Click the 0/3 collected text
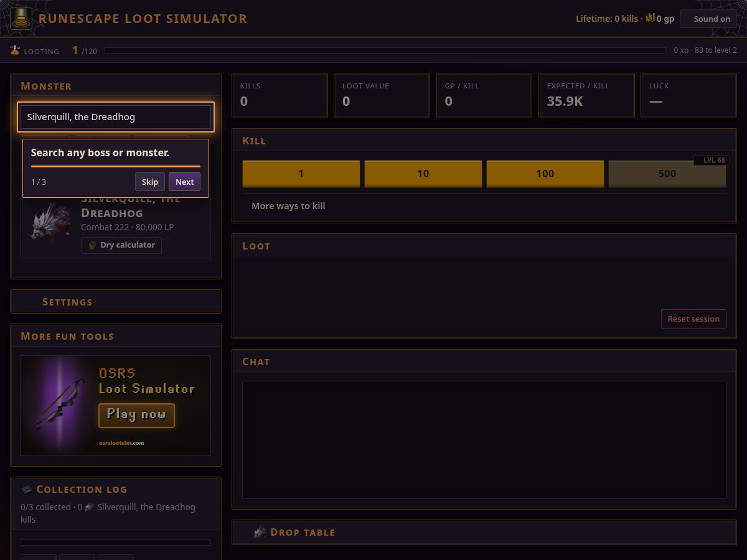 [46, 507]
